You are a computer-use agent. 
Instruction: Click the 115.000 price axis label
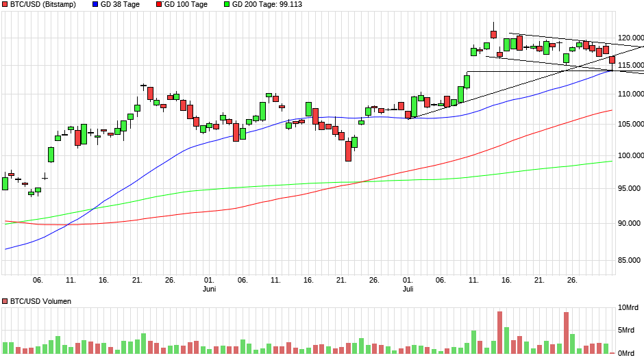[x=631, y=65]
